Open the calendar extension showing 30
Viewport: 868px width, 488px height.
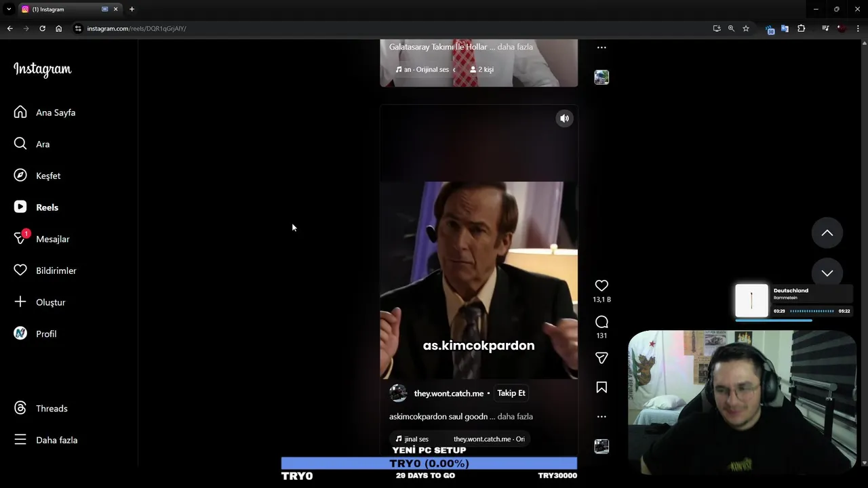click(770, 29)
